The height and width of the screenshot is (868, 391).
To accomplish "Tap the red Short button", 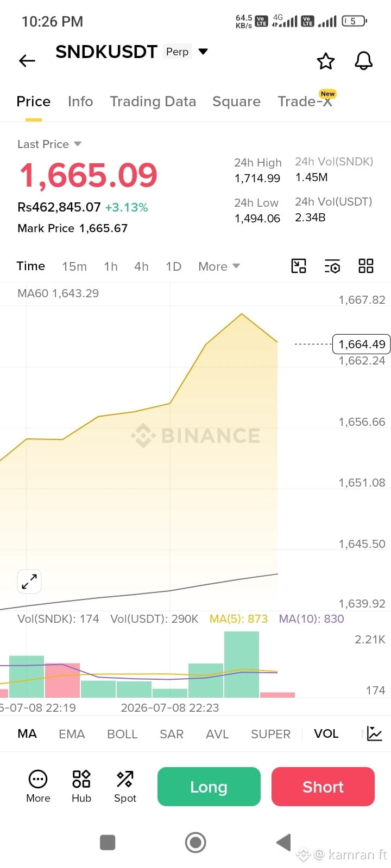I will [323, 787].
